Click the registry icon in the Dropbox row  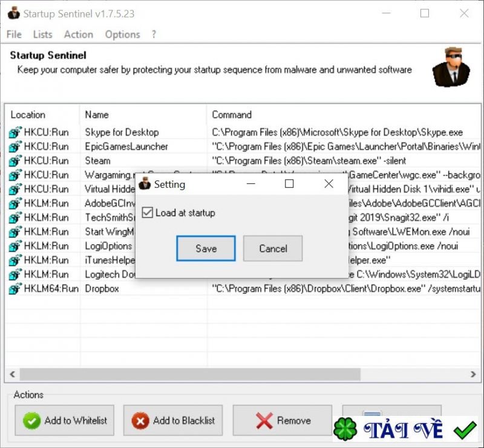click(x=15, y=289)
